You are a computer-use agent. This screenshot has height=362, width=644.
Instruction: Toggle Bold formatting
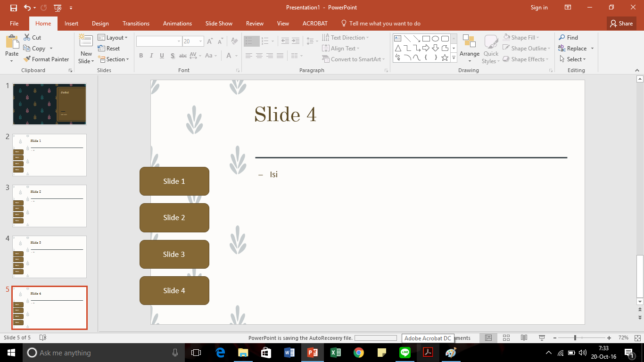coord(140,56)
